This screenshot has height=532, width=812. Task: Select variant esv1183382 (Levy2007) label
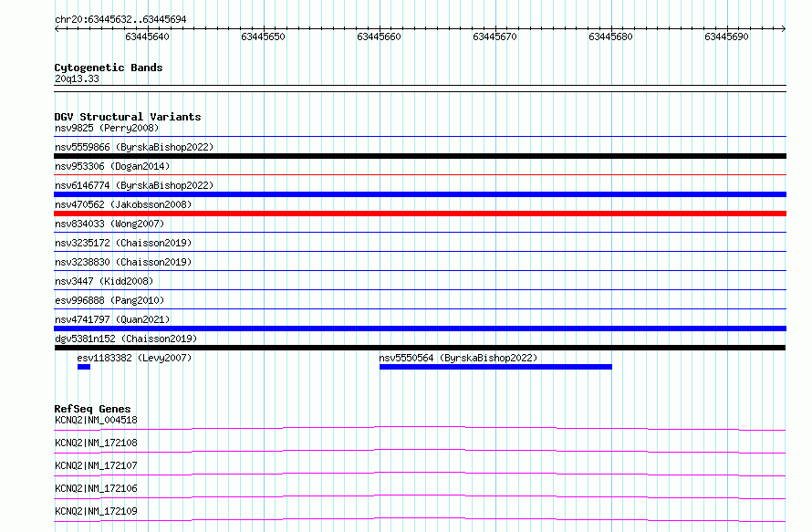click(x=134, y=358)
